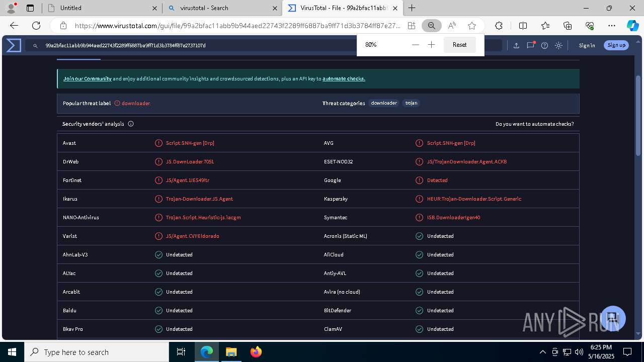Increase zoom with plus button
The width and height of the screenshot is (644, 362).
(x=431, y=45)
